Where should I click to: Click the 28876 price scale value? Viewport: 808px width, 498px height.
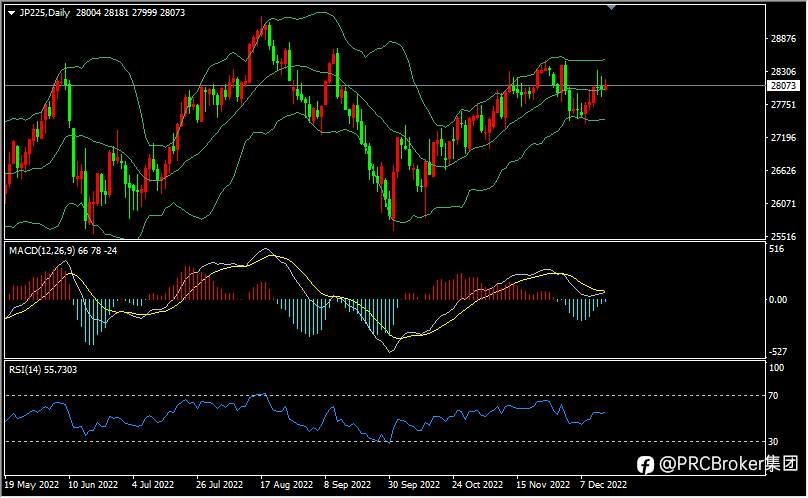pyautogui.click(x=783, y=39)
